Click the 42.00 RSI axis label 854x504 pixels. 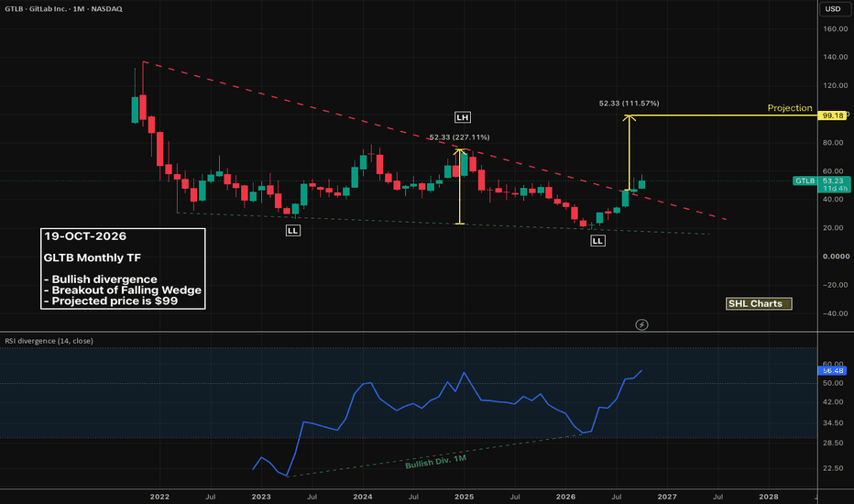pyautogui.click(x=833, y=401)
